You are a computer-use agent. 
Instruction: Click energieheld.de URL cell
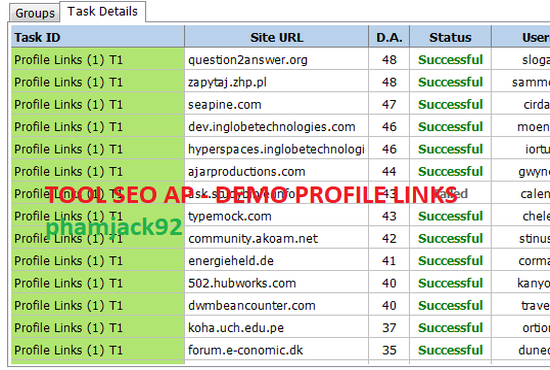coord(276,261)
